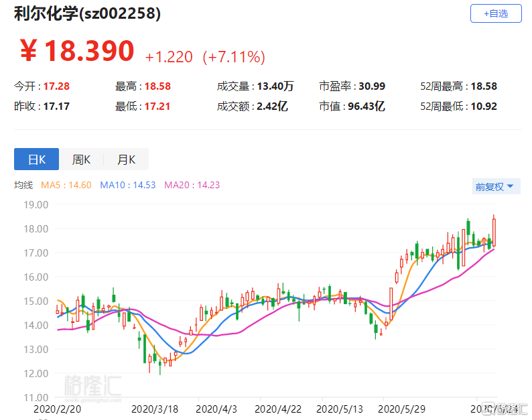Click the 最高 value 18.58 in second column

157,86
